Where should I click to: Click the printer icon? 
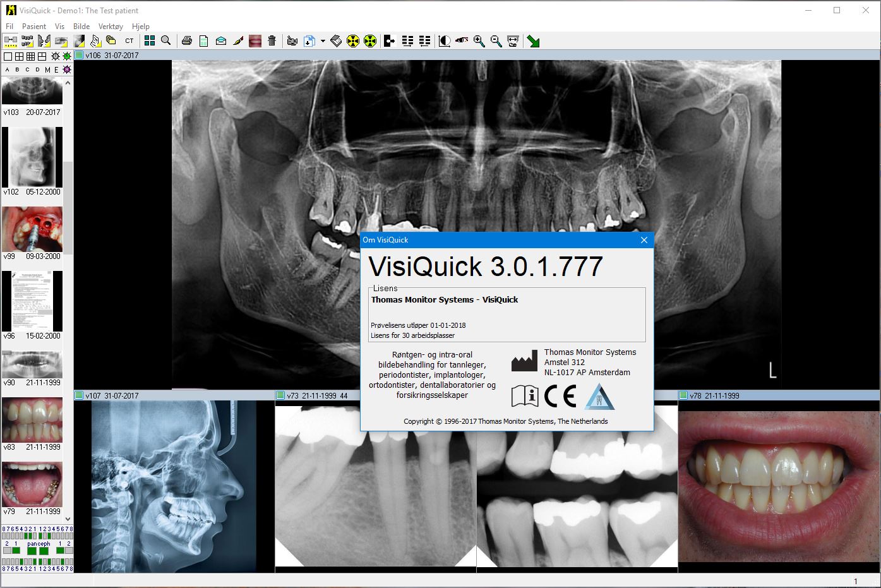[187, 41]
